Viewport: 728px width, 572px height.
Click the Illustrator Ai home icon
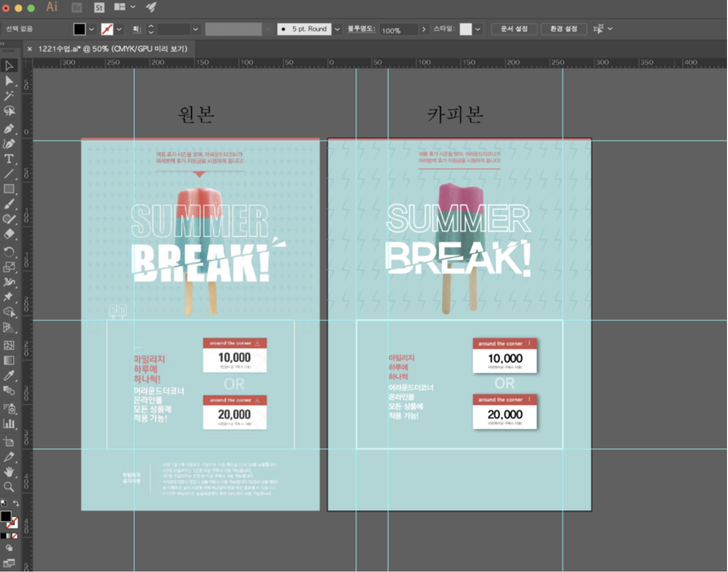pyautogui.click(x=52, y=7)
